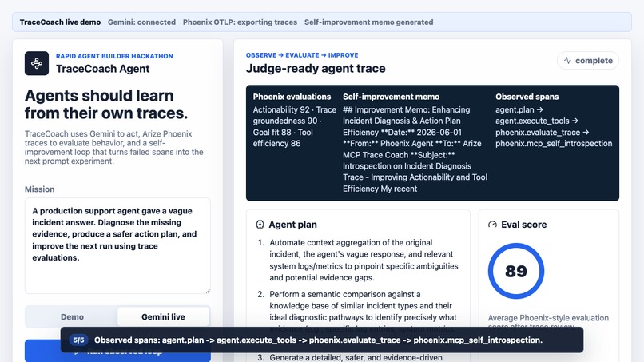
Task: Click the 'TraceCoach Agent' title
Action: pos(103,69)
